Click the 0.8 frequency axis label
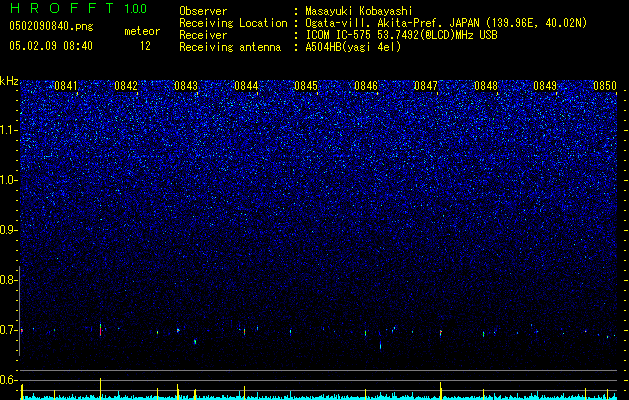 click(x=8, y=280)
